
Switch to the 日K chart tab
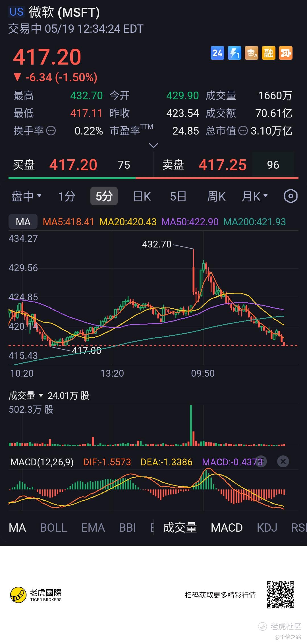tap(142, 196)
